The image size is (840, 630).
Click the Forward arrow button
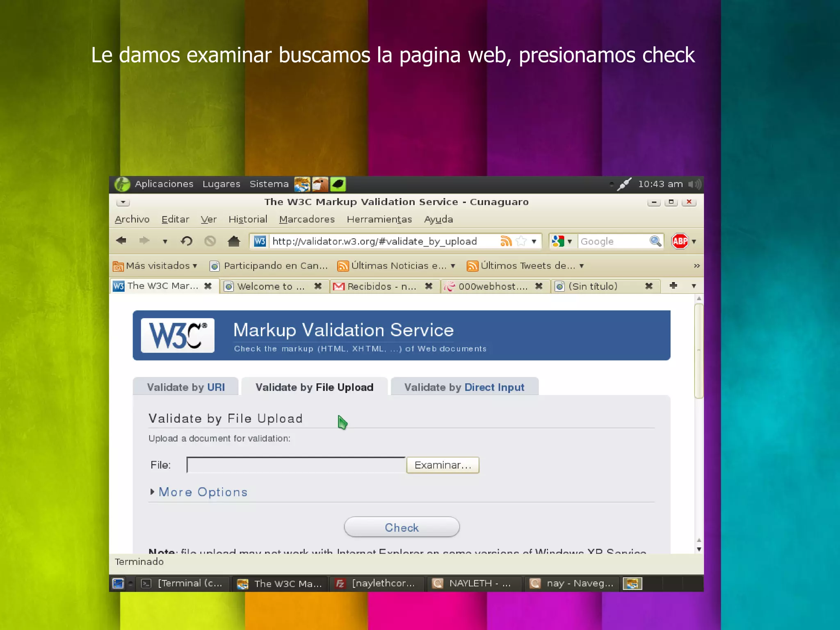coord(144,241)
